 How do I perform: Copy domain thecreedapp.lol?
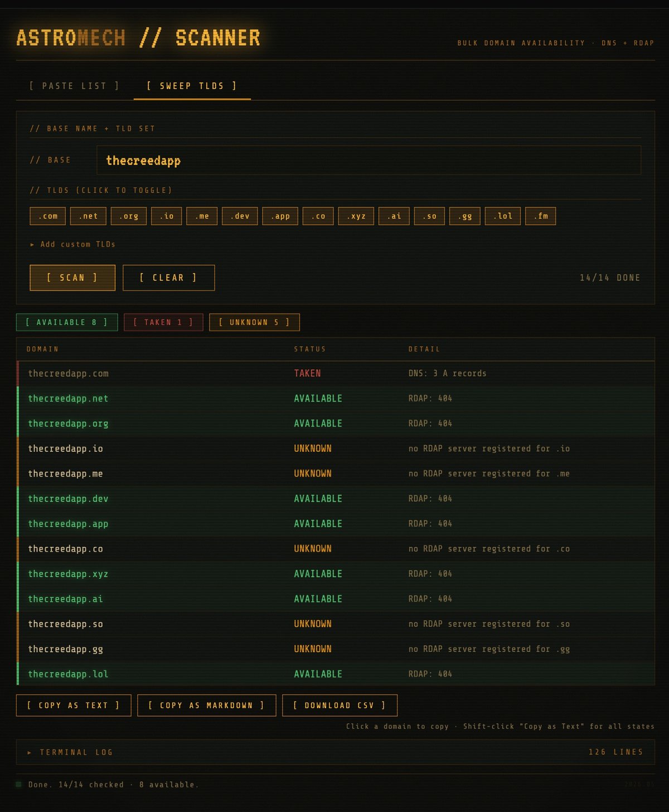[68, 675]
